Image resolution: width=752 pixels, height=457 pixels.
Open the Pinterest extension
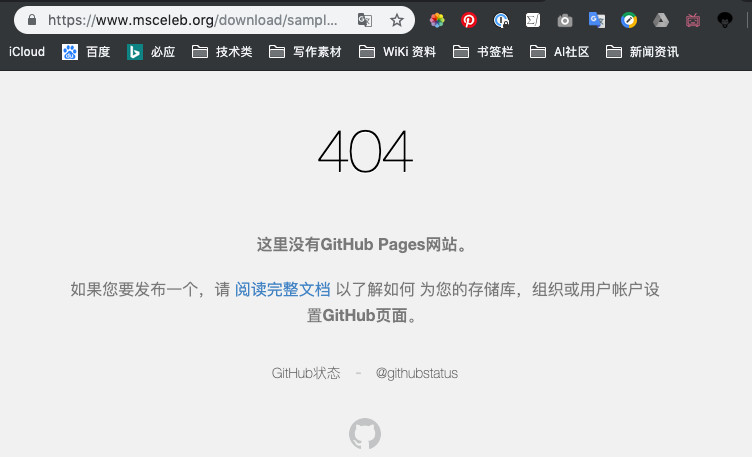(x=468, y=20)
